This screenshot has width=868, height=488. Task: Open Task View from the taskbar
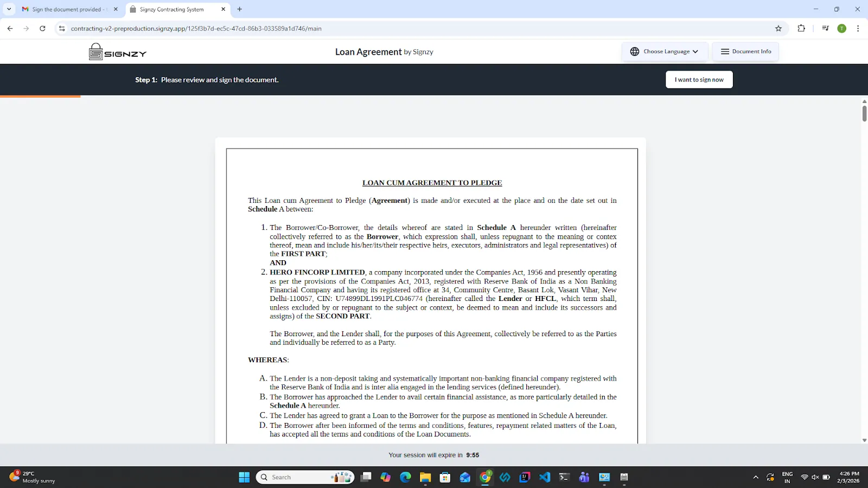pyautogui.click(x=366, y=477)
